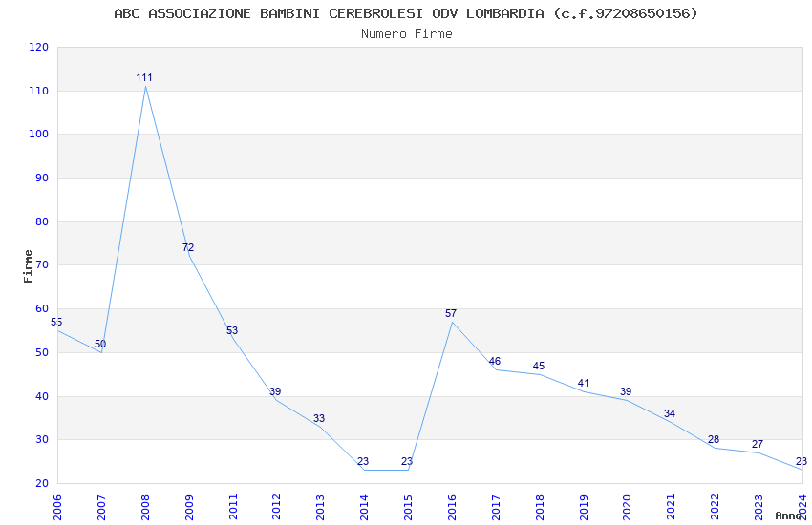Click the x-axis year label 2013
The height and width of the screenshot is (525, 812).
pos(320,508)
